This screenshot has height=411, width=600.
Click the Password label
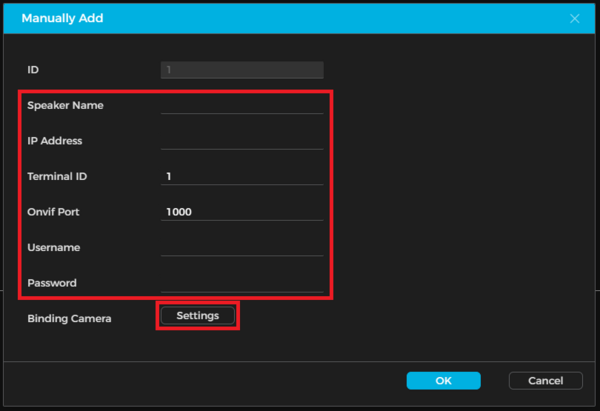[x=54, y=283]
